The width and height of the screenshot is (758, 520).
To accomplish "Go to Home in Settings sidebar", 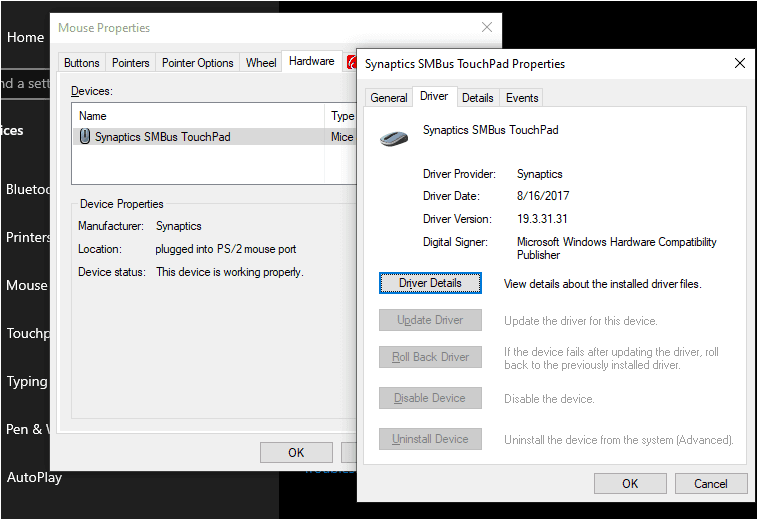I will pos(25,37).
